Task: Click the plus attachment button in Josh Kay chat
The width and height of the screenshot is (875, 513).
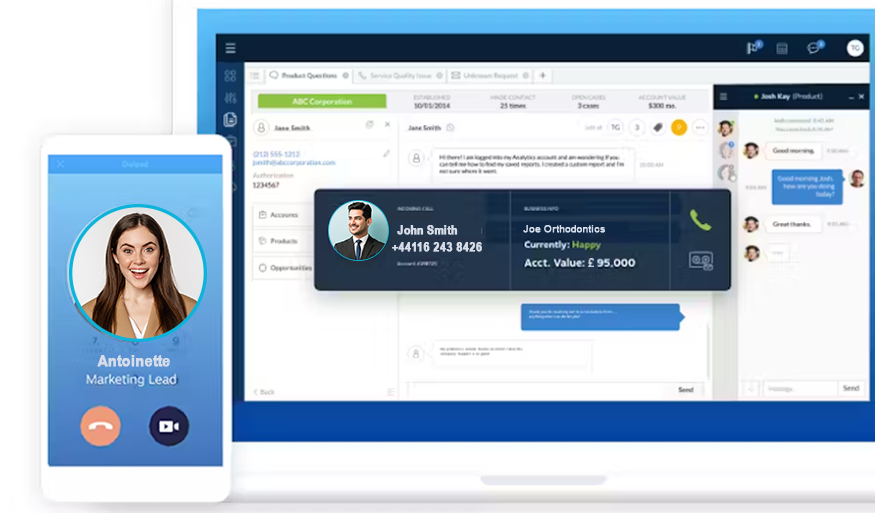Action: [x=751, y=389]
